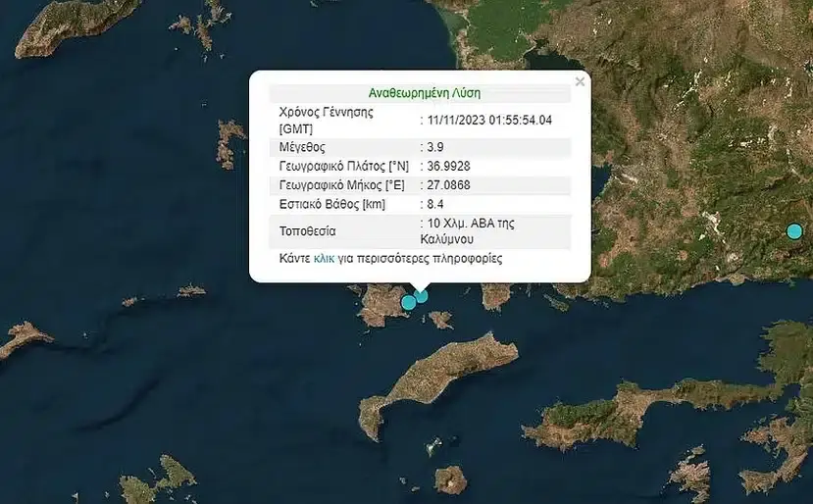Click the 'Αναθεωρημένη Λύση' popup header
This screenshot has height=504, width=813.
(424, 93)
